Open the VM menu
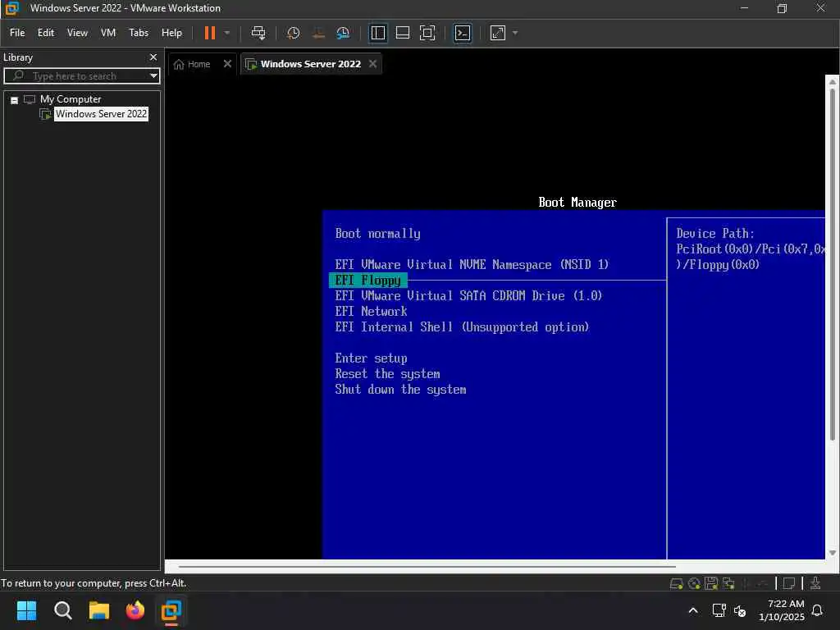840x630 pixels. [x=108, y=33]
